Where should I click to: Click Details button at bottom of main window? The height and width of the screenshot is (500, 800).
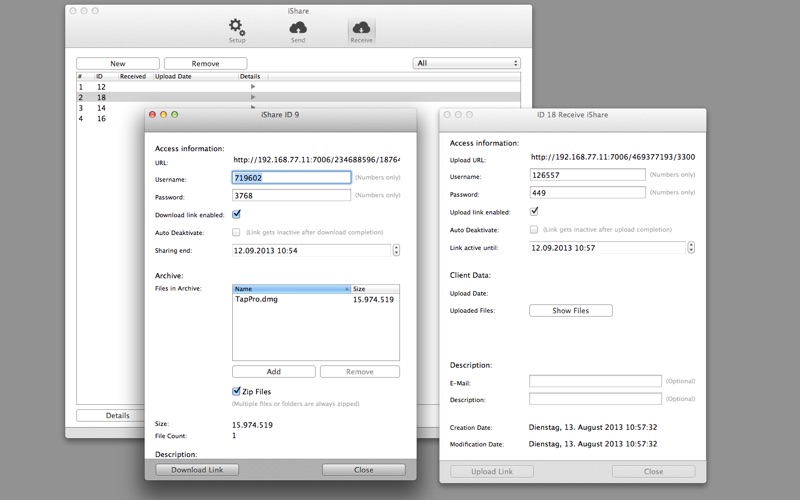(x=117, y=415)
